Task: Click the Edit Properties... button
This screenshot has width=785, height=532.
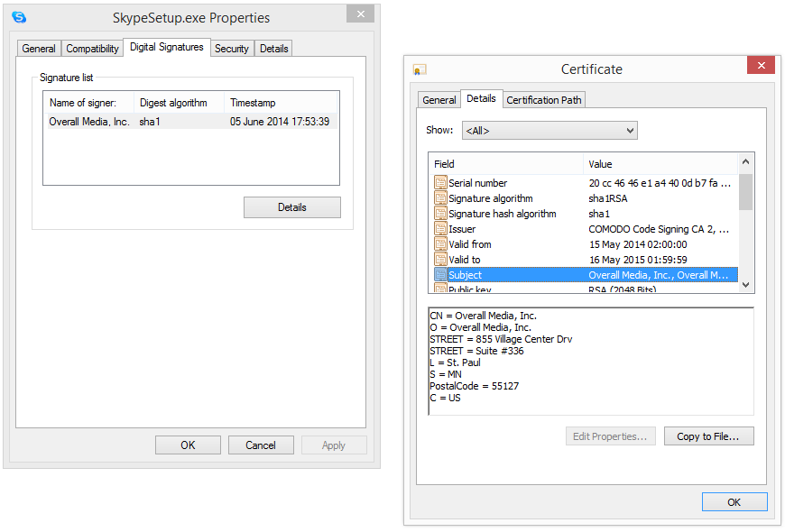Action: tap(610, 436)
